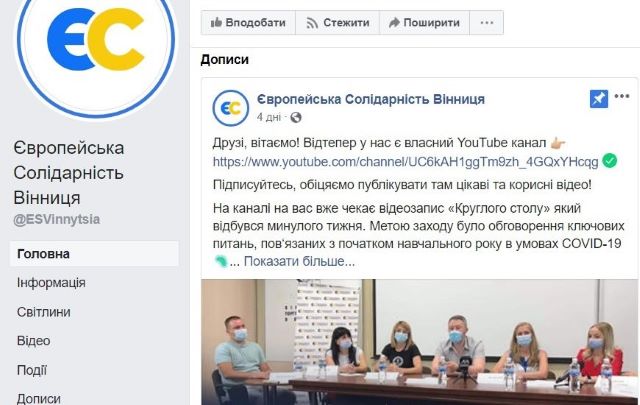The image size is (640, 405).
Task: Open the Відео section in sidebar
Action: pyautogui.click(x=33, y=341)
